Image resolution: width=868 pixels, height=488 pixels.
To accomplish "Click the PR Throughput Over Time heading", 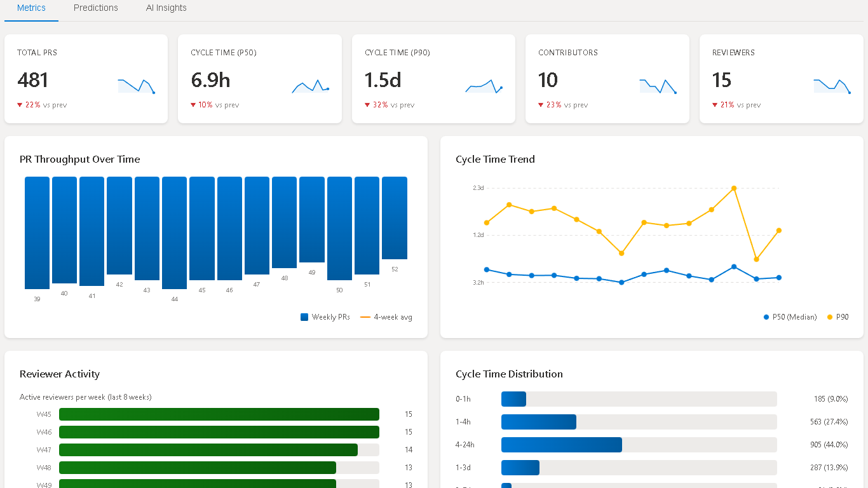I will 80,159.
